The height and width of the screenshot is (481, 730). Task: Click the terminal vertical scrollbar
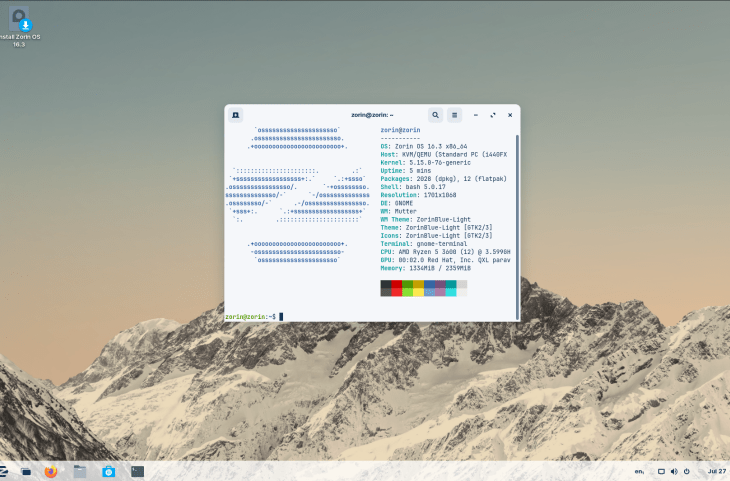(517, 227)
